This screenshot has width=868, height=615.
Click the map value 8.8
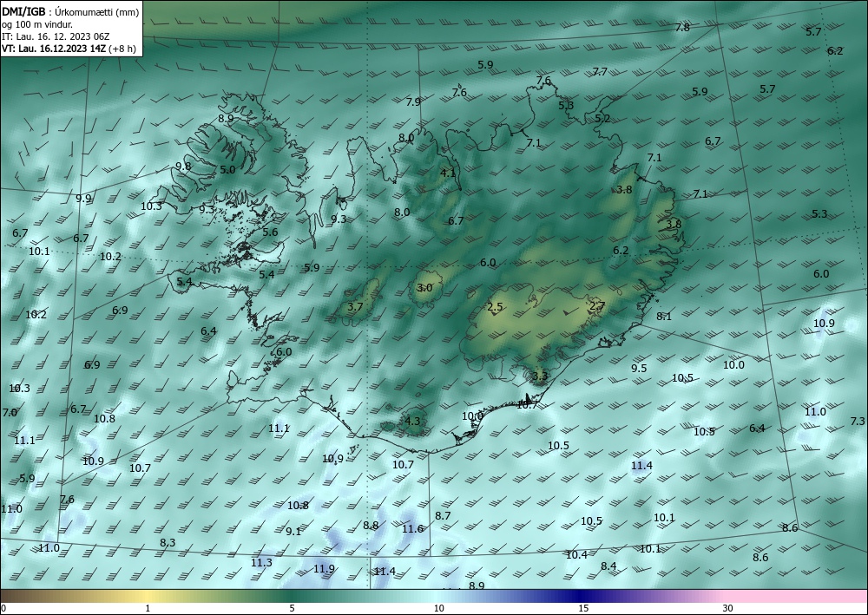[x=371, y=526]
